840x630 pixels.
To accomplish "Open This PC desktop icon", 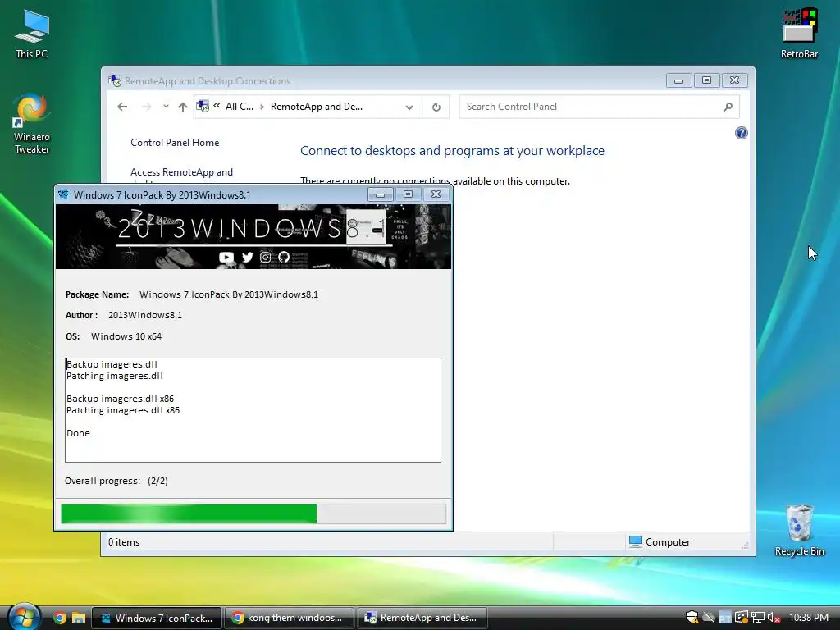I will click(32, 34).
